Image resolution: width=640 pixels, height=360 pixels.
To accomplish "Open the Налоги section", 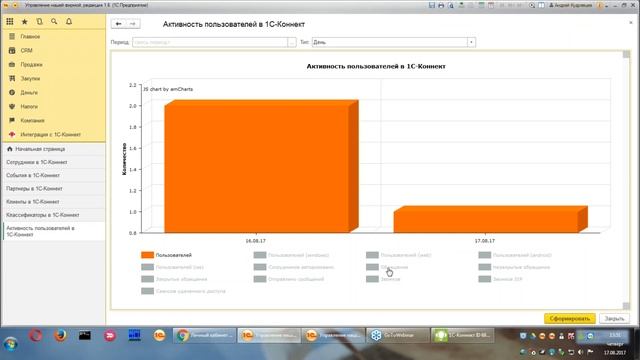I will pos(53,107).
